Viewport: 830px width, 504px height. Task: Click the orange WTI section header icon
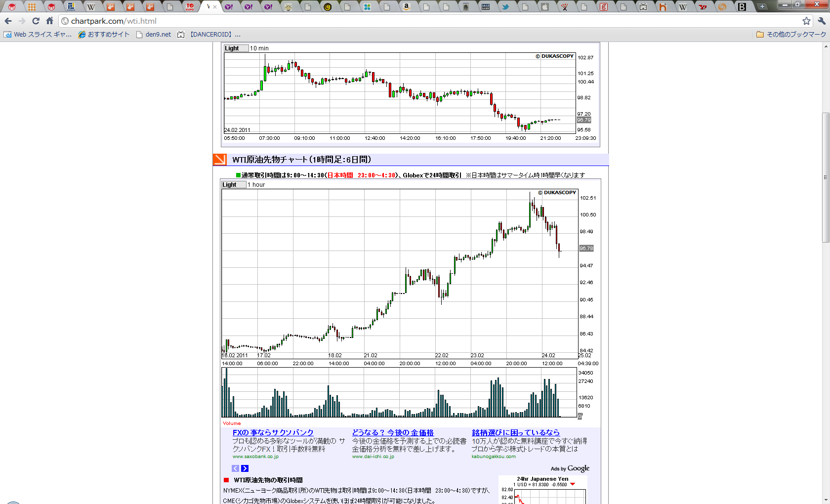tap(220, 160)
